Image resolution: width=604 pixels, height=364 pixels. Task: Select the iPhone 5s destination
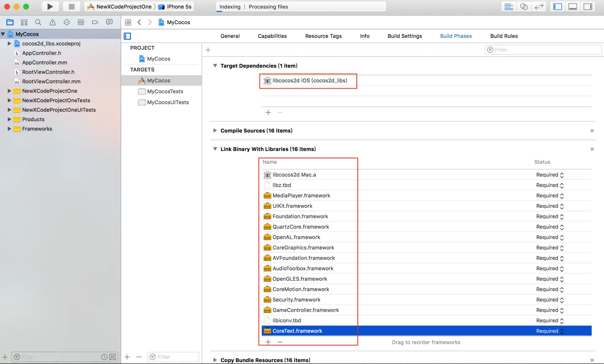[x=175, y=6]
